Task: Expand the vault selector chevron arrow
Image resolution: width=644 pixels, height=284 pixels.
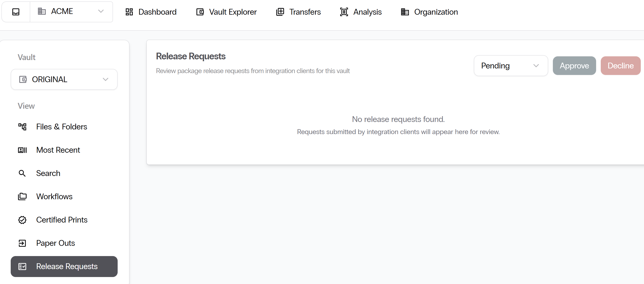Action: coord(106,79)
